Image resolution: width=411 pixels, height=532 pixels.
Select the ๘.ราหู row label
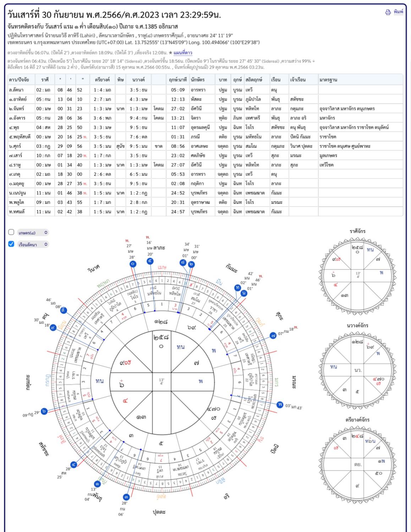click(15, 165)
